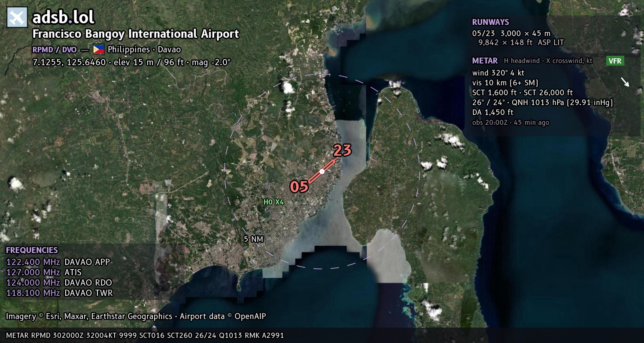Viewport: 644px width, 343px height.
Task: Click the raw METAR RPMD string at bottom
Action: [145, 335]
